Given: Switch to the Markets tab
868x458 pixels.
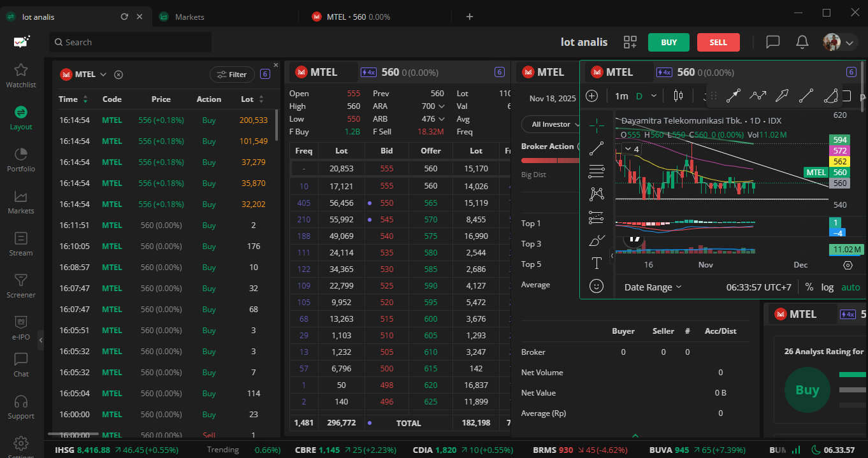Looking at the screenshot, I should point(189,17).
